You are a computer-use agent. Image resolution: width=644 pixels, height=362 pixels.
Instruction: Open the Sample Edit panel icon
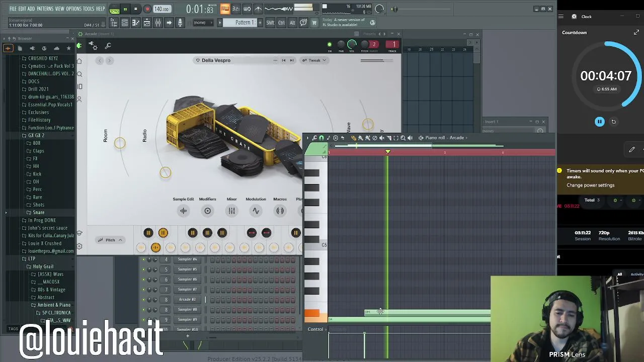(183, 211)
